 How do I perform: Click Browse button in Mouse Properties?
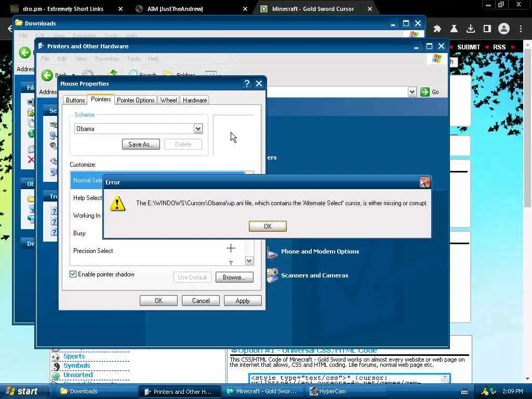pyautogui.click(x=234, y=277)
